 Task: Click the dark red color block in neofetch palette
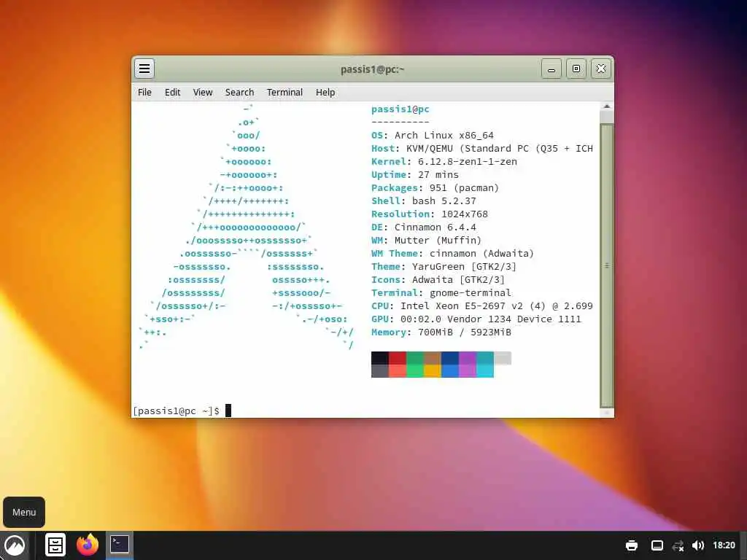(x=398, y=358)
